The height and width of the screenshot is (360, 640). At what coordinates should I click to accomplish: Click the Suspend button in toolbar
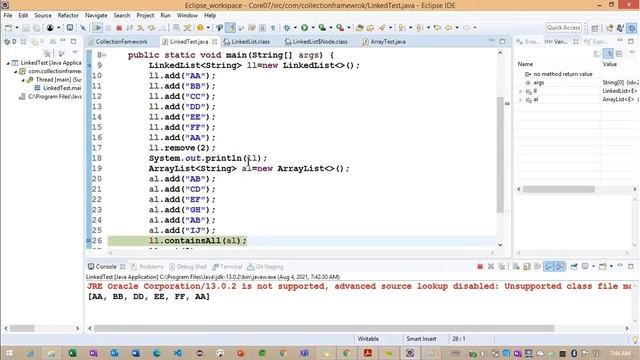[x=108, y=28]
